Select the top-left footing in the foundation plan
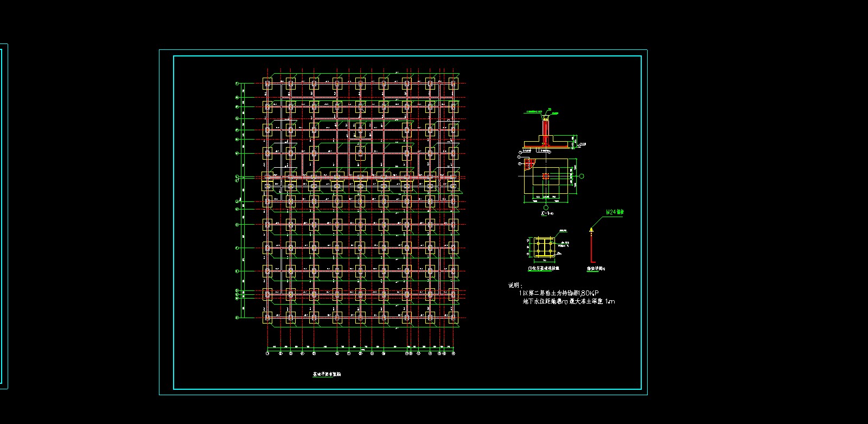Image resolution: width=868 pixels, height=424 pixels. (267, 83)
